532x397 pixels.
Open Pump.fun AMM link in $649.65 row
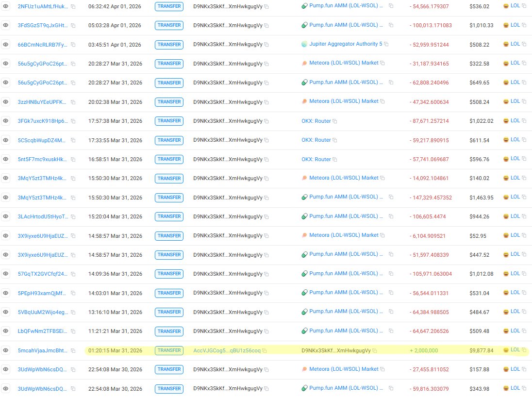[x=346, y=82]
